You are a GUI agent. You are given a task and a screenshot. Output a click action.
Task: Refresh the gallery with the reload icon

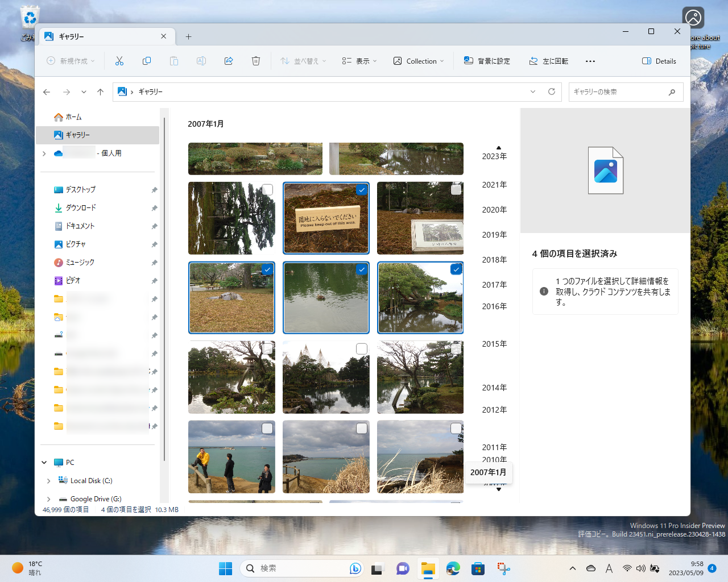[551, 92]
